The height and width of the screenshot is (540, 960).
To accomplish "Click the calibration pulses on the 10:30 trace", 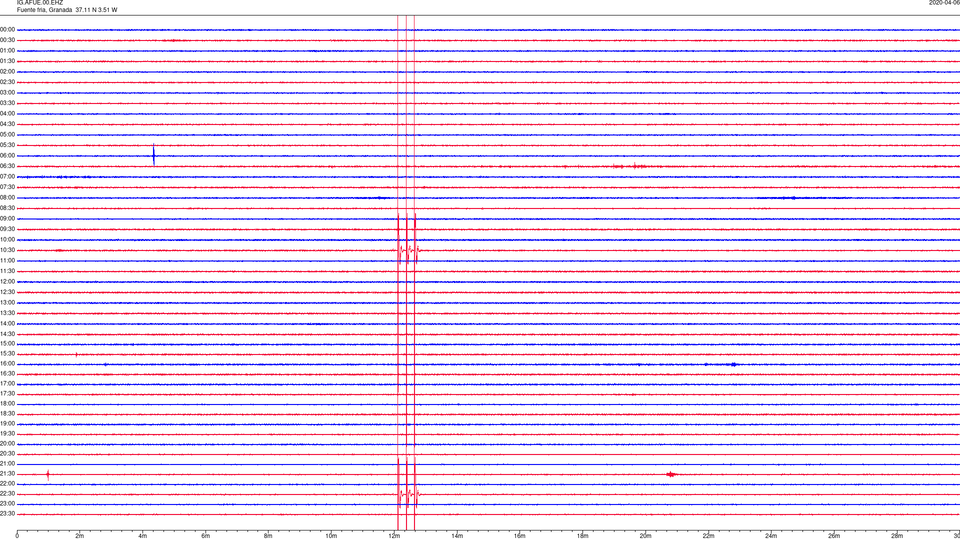I will coord(408,250).
